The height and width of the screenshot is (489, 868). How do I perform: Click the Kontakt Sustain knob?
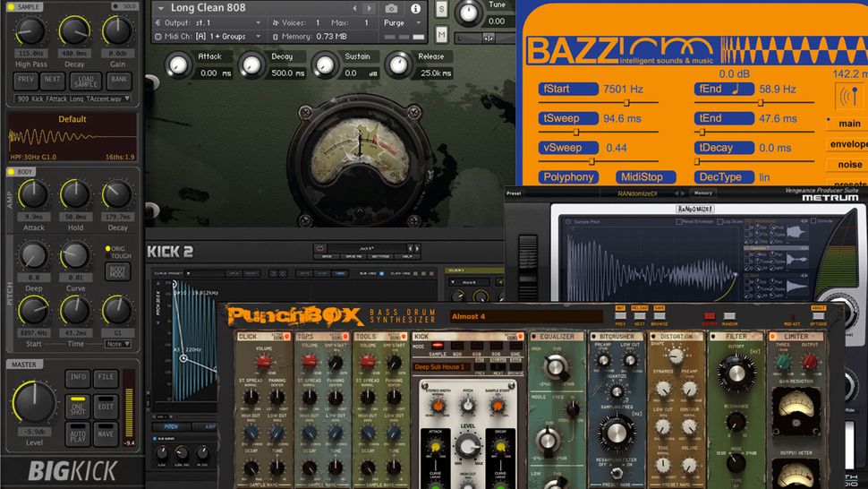[325, 64]
